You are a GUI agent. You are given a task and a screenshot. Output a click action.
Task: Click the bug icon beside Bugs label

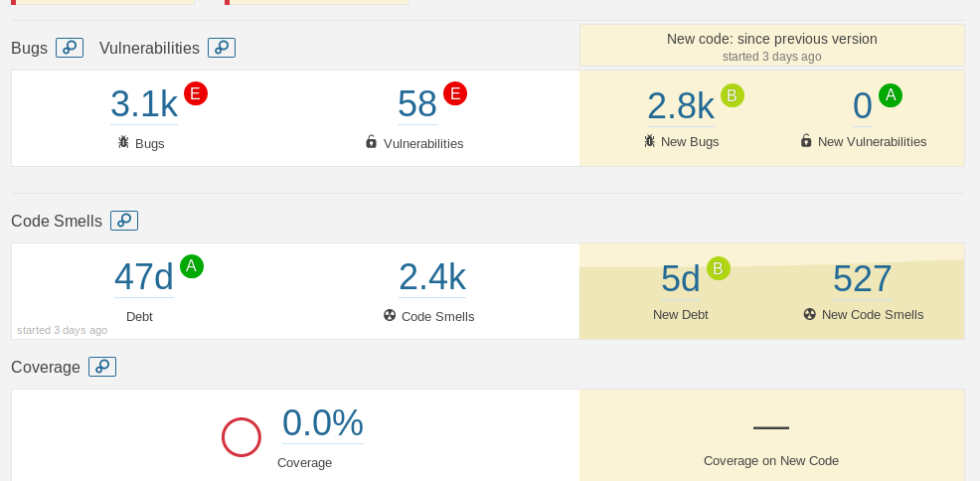click(124, 142)
